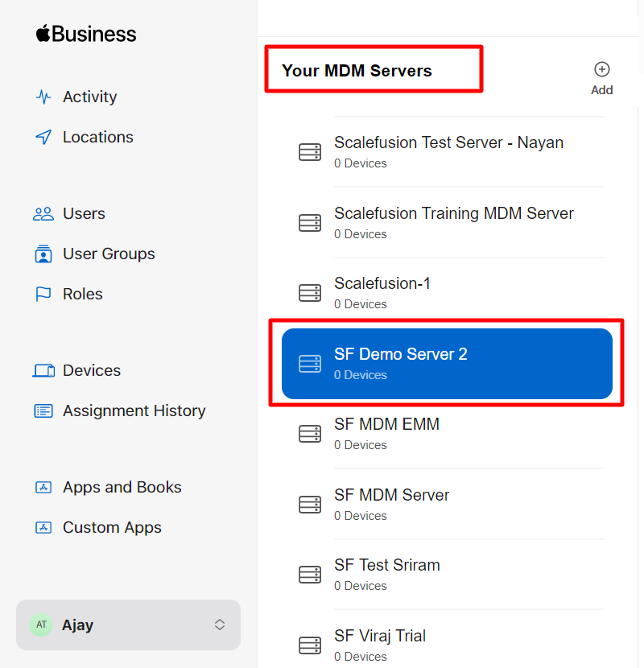
Task: Open the Activity section
Action: pos(90,97)
